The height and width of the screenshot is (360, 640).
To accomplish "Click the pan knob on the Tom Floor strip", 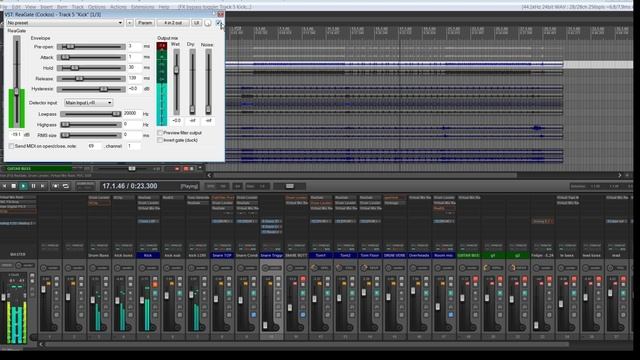I will tap(364, 268).
